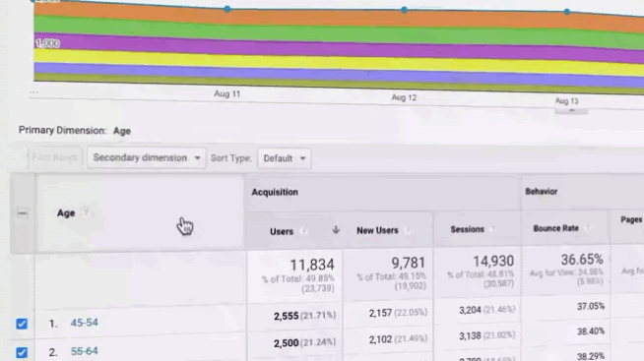
Task: Click the 9,781 total new users figure
Action: (408, 263)
